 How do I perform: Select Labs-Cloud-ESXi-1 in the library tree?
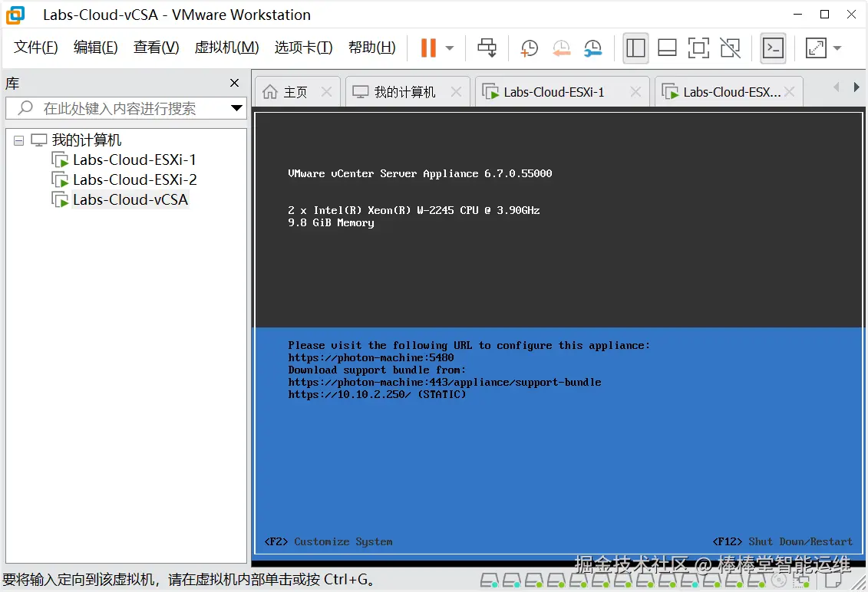[134, 160]
